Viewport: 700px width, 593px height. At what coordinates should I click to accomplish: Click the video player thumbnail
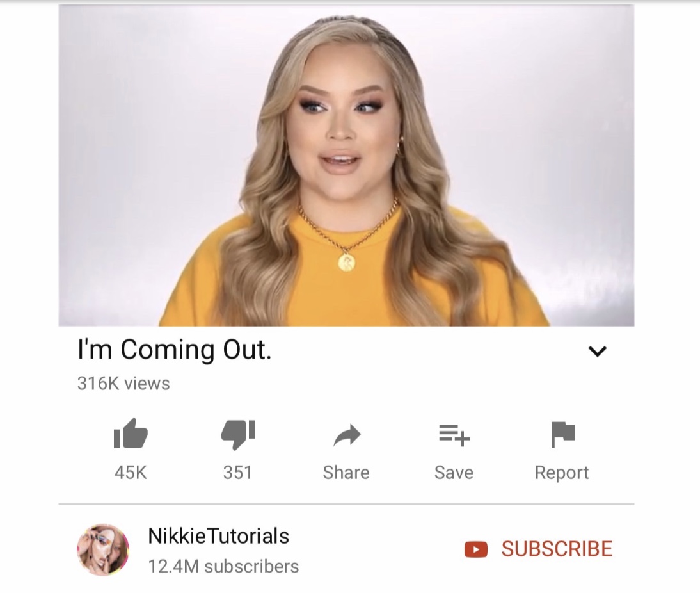(x=346, y=165)
